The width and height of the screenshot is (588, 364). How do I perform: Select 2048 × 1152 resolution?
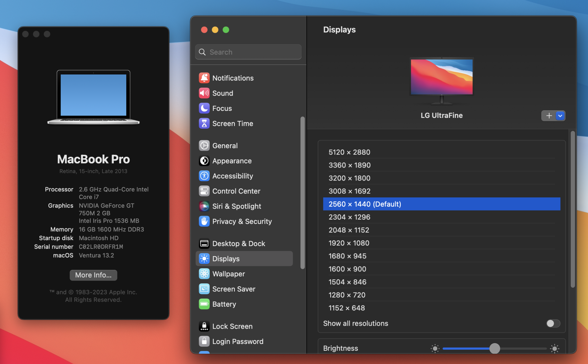[x=442, y=230]
